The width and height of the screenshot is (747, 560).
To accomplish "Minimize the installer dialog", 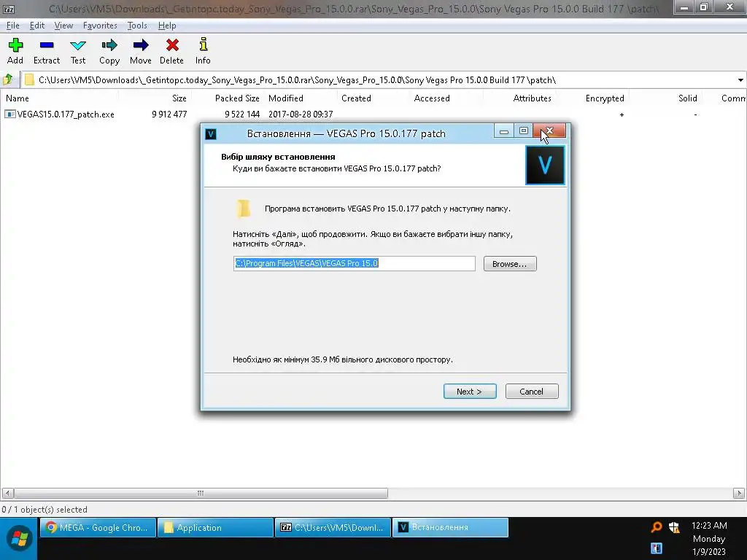I will coord(504,131).
